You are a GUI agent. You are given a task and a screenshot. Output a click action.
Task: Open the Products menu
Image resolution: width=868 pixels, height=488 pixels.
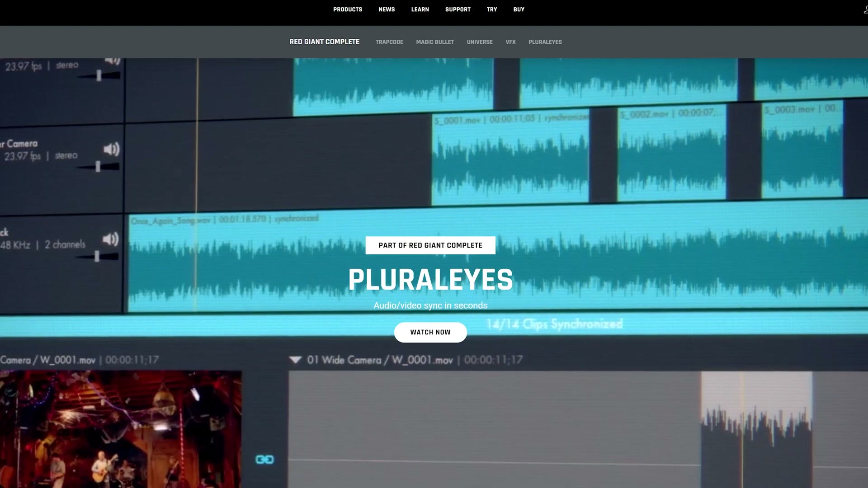[x=347, y=9]
